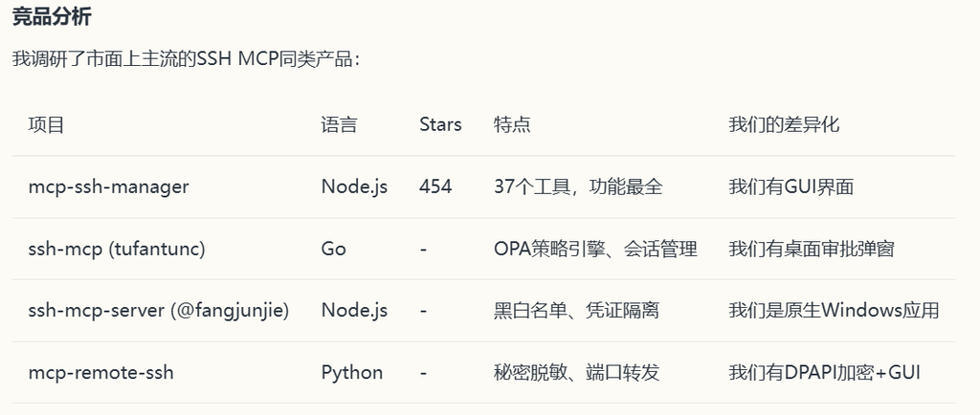Select the sentence '我调研了市面上主流的SSH MCP同类产品:'

pos(187,59)
